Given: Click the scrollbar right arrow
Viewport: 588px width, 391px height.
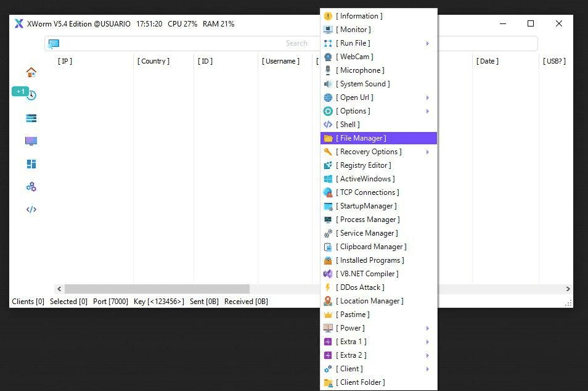Looking at the screenshot, I should 568,289.
